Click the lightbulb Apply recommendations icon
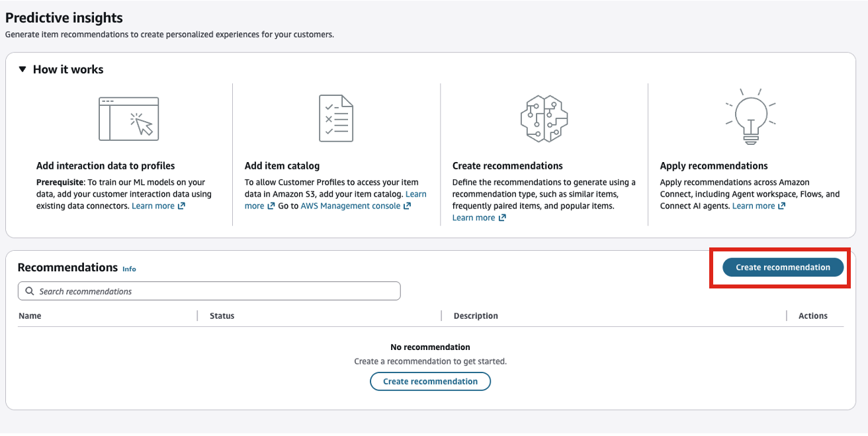868x436 pixels. click(750, 117)
